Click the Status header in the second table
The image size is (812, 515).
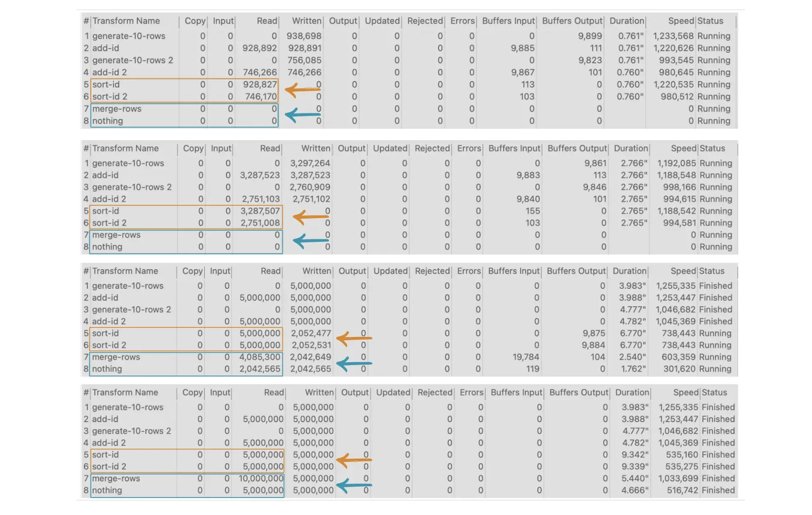click(x=712, y=148)
